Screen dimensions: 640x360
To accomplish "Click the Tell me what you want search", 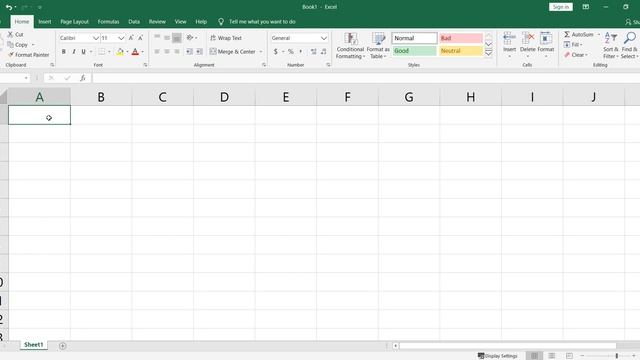I will coord(262,22).
